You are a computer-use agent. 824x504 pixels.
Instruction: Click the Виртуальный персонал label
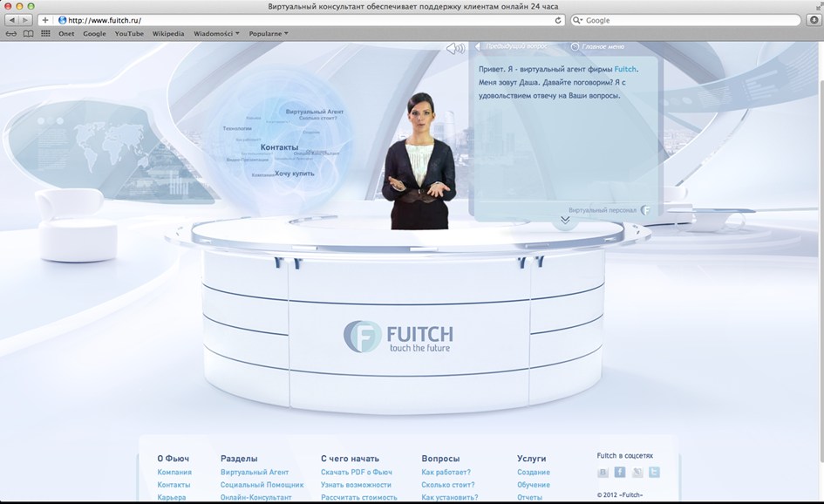point(603,210)
